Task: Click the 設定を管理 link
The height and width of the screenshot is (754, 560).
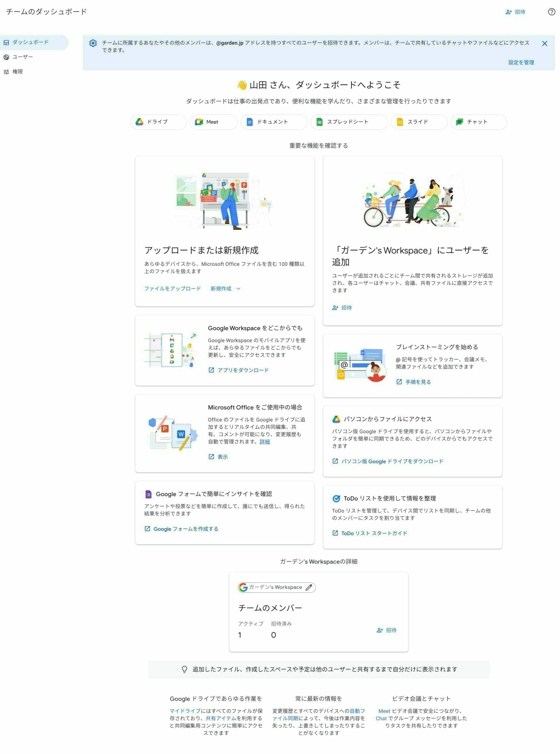Action: (521, 62)
